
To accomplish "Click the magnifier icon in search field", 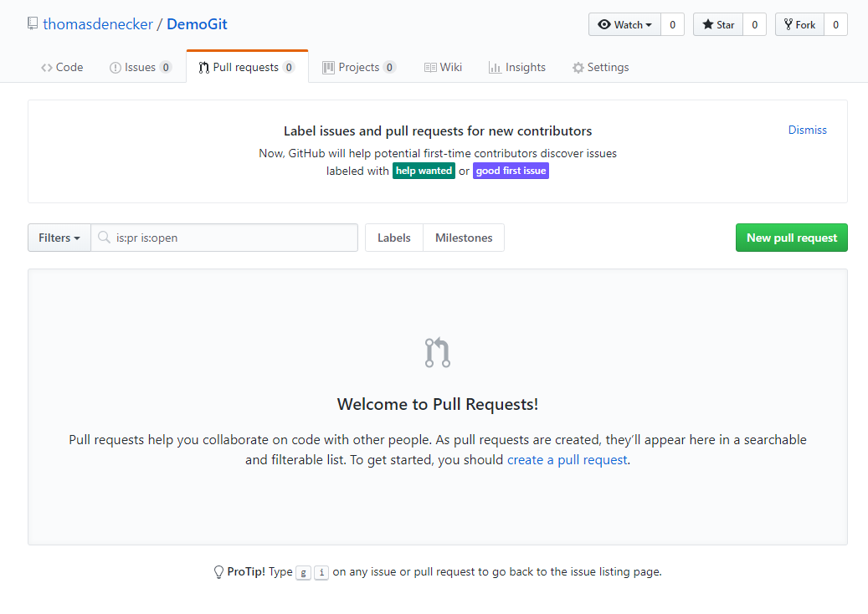I will point(104,238).
